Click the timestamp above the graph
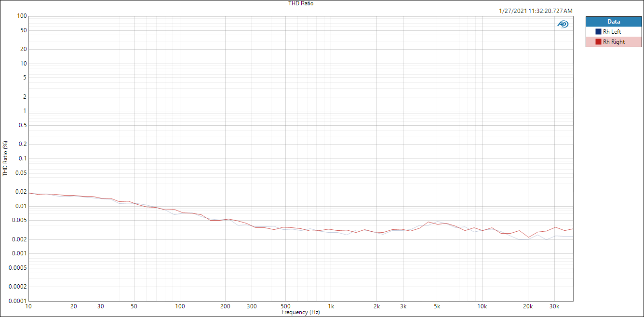The width and height of the screenshot is (644, 317). tap(536, 11)
